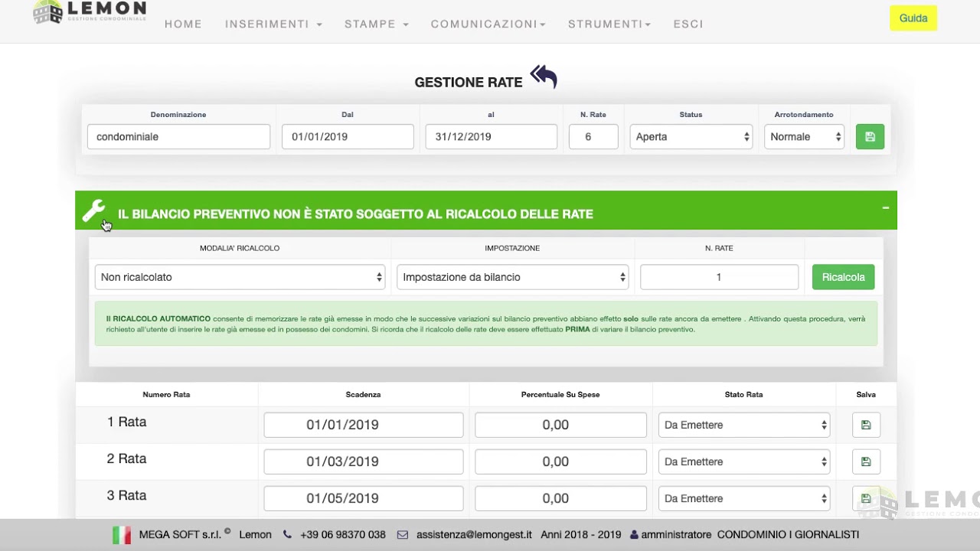This screenshot has width=980, height=551.
Task: Click the yellow Guida button
Action: [x=913, y=18]
